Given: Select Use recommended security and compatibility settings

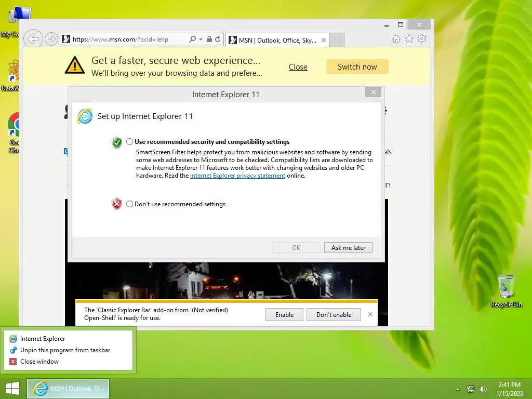Looking at the screenshot, I should coord(129,142).
